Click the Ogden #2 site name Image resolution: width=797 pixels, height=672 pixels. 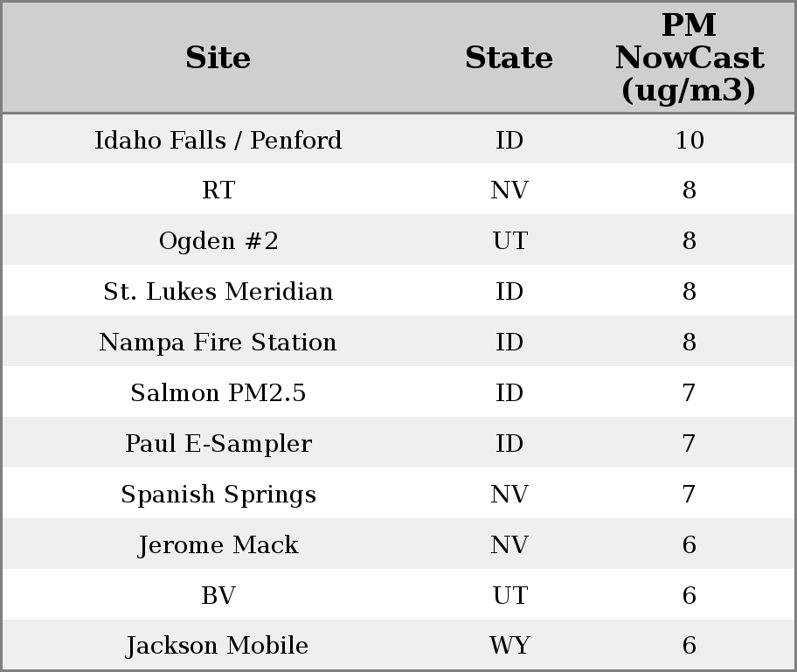218,241
